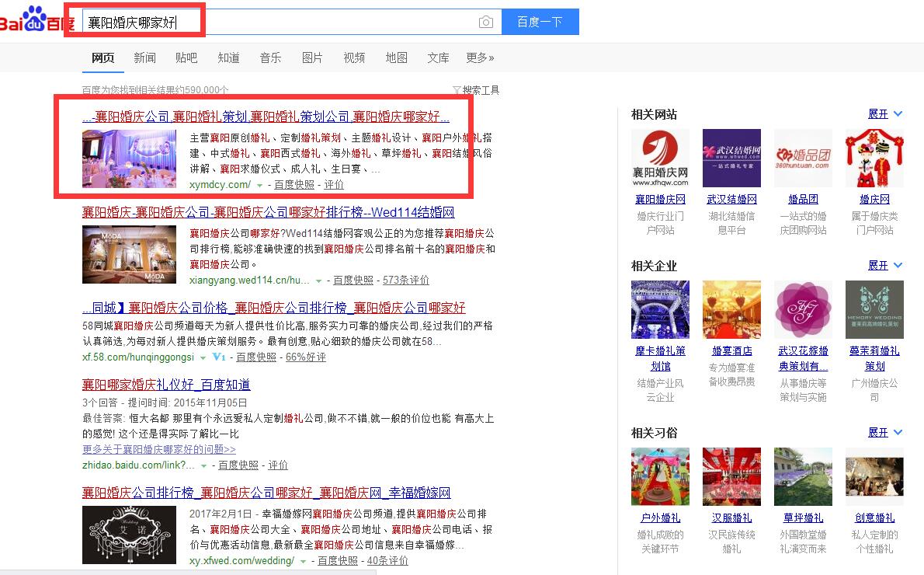
Task: Click the 武汉结婚网 purple logo image
Action: pos(731,158)
